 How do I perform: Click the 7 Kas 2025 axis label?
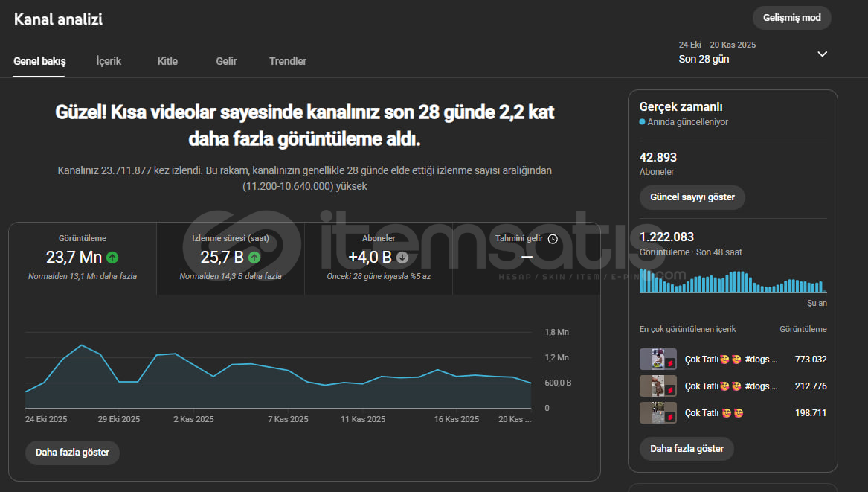click(x=288, y=419)
